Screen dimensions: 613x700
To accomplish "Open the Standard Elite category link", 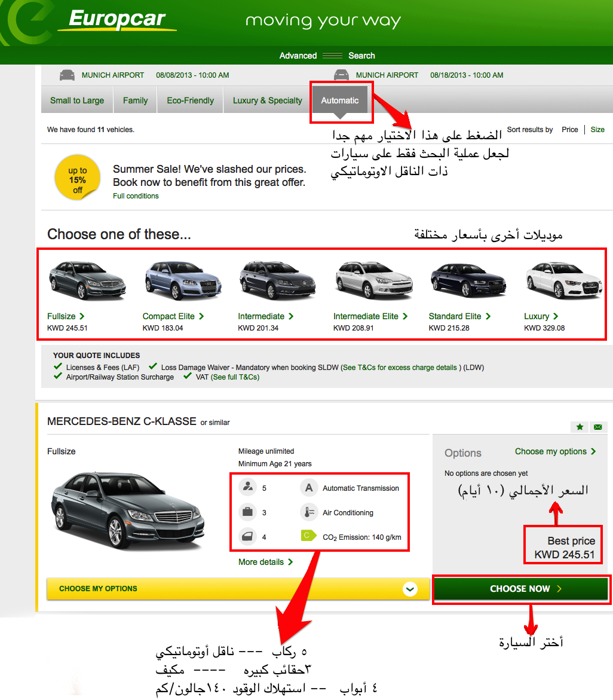I will [x=459, y=316].
